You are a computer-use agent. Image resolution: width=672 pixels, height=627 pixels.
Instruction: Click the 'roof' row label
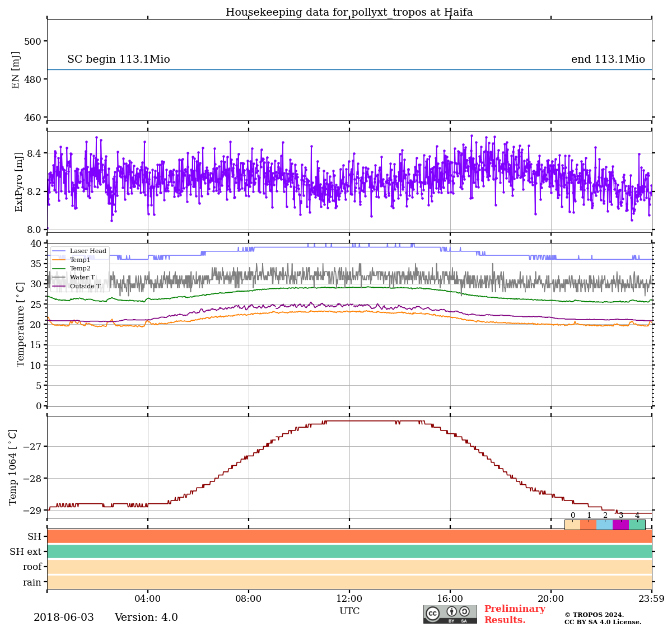coord(32,567)
